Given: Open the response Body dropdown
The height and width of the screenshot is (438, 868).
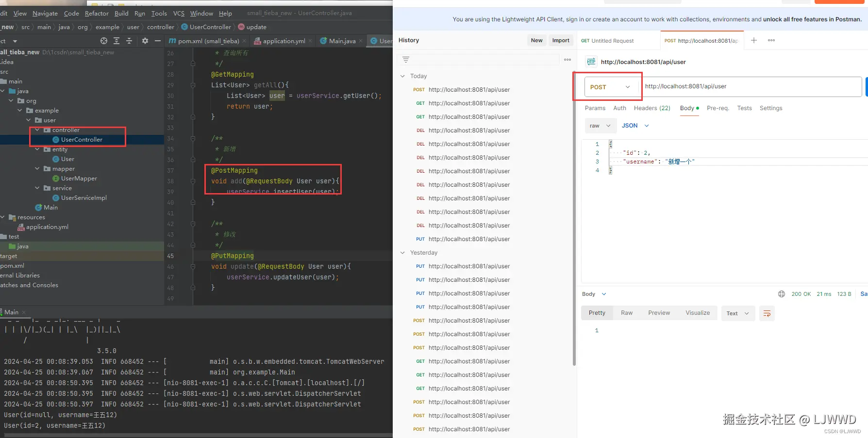Looking at the screenshot, I should pyautogui.click(x=594, y=294).
